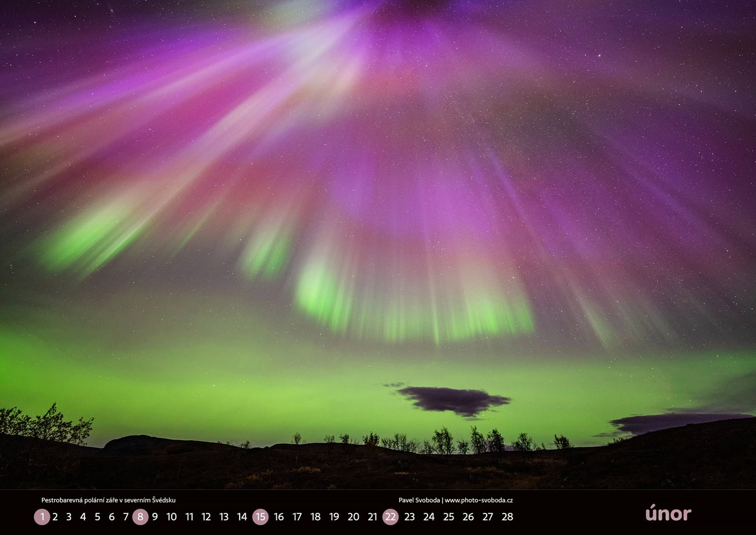Select date 25 in the calendar row

click(448, 517)
